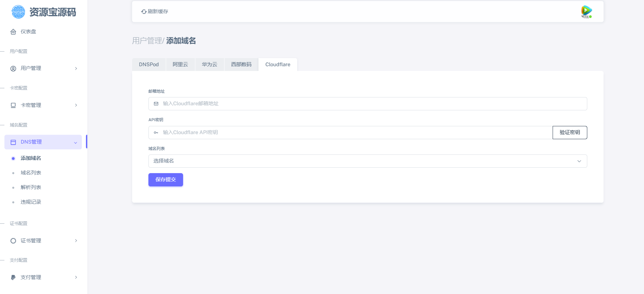Click the 邮箱地址 field label
Screen dimensions: 644x294
click(157, 91)
